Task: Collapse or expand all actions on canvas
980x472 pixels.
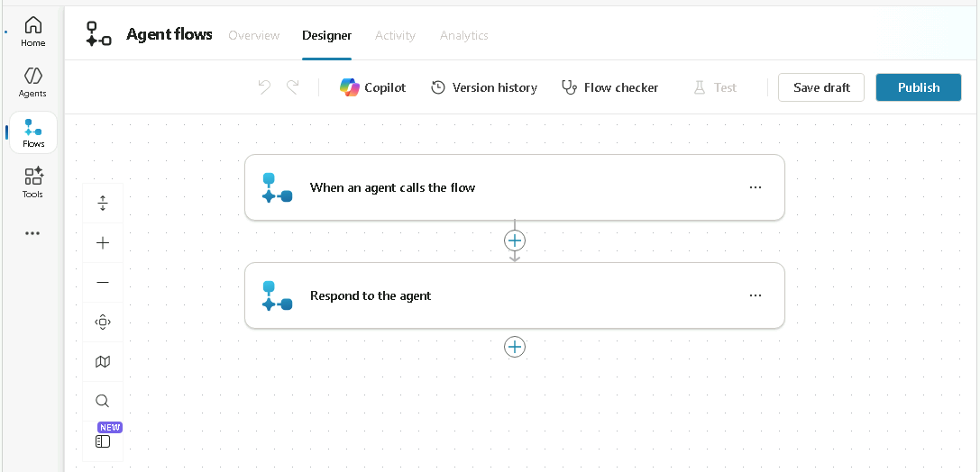Action: tap(103, 203)
